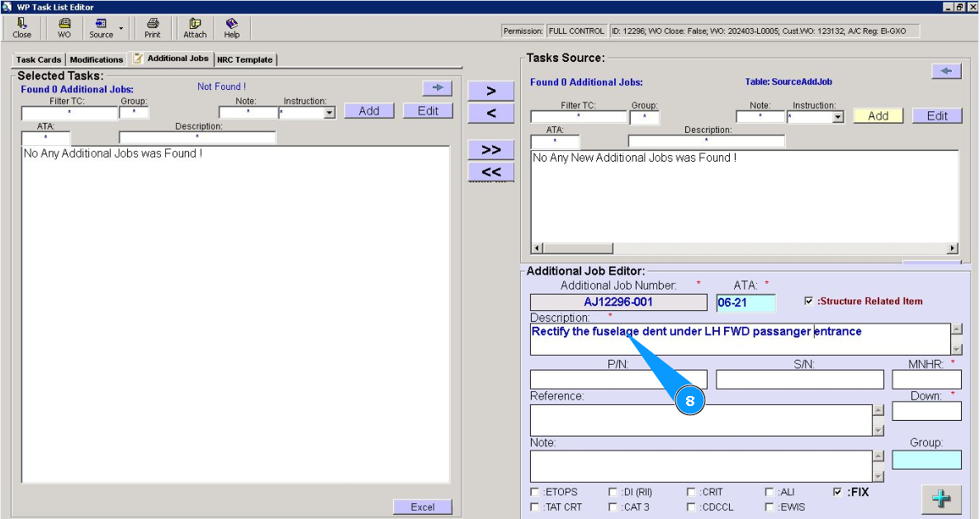Enable the EWIS checkbox
This screenshot has height=519, width=980.
pos(769,507)
